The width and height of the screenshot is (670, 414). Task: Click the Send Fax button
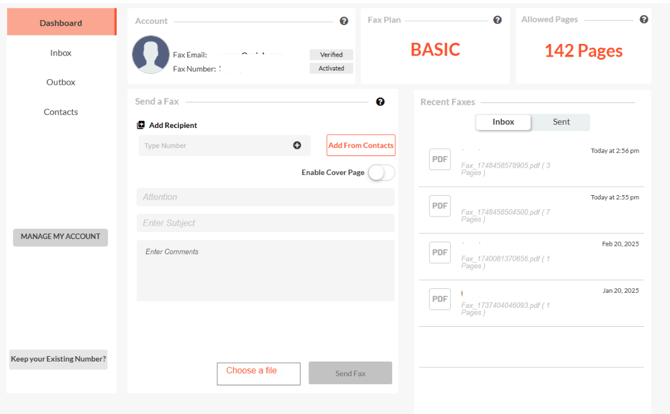(350, 373)
